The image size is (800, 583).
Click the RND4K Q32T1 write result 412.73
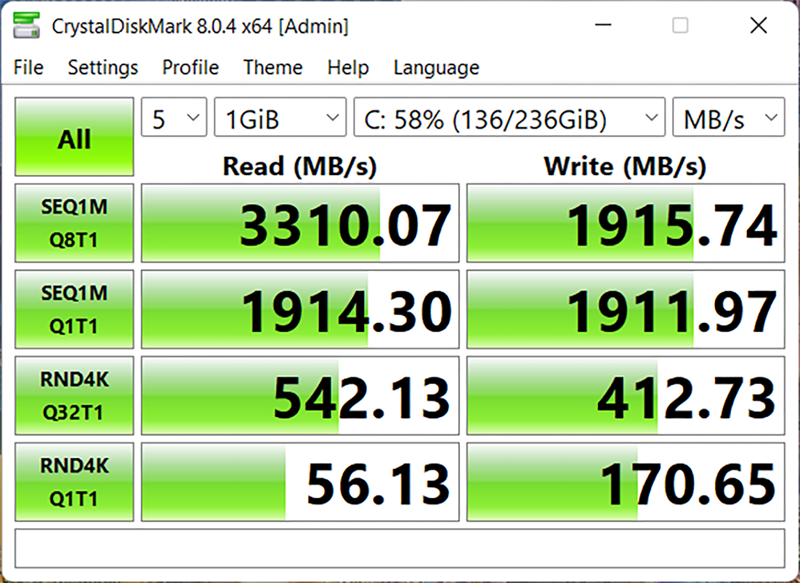tap(626, 395)
